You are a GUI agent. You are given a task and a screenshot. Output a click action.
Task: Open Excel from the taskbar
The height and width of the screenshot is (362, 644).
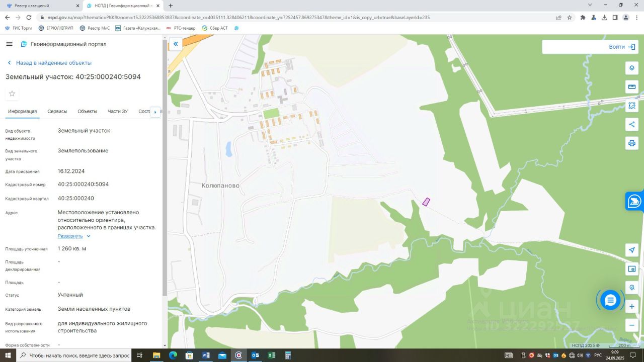coord(271,355)
